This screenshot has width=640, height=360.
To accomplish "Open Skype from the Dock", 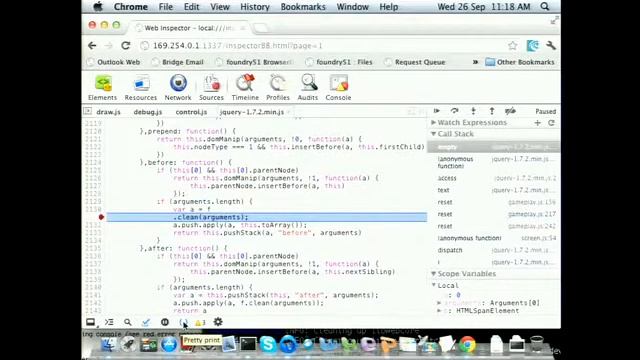I will tap(268, 344).
